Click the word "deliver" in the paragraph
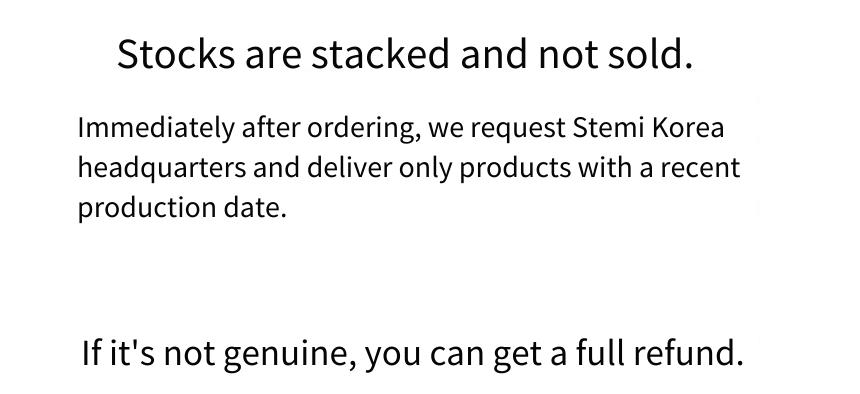This screenshot has width=860, height=394. point(349,167)
